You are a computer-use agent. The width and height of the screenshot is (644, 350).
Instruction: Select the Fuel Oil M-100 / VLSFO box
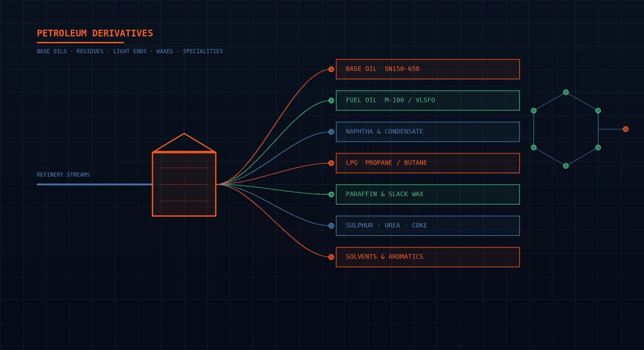[x=428, y=100]
